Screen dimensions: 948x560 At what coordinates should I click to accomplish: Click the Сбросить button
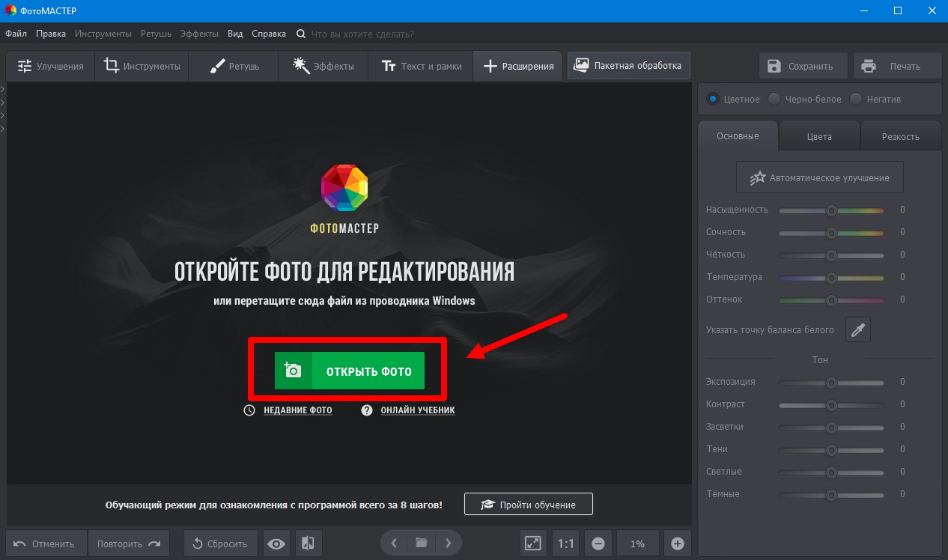click(x=221, y=544)
